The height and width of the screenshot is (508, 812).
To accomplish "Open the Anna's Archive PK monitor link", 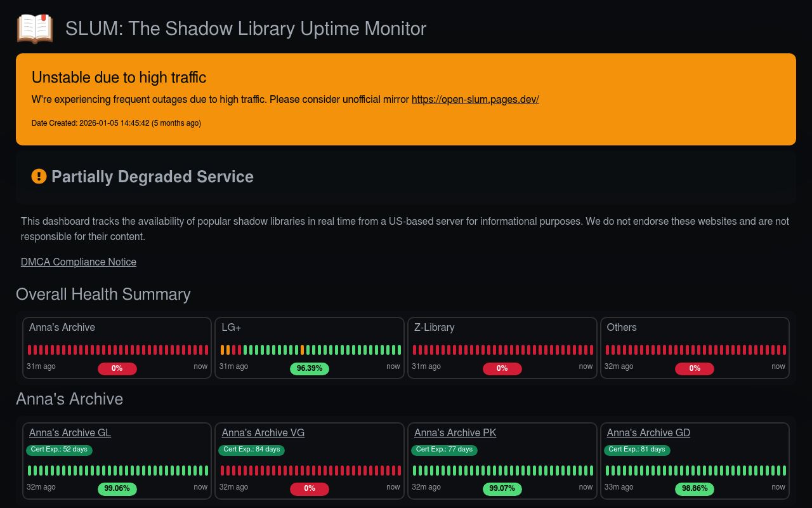I will [455, 432].
